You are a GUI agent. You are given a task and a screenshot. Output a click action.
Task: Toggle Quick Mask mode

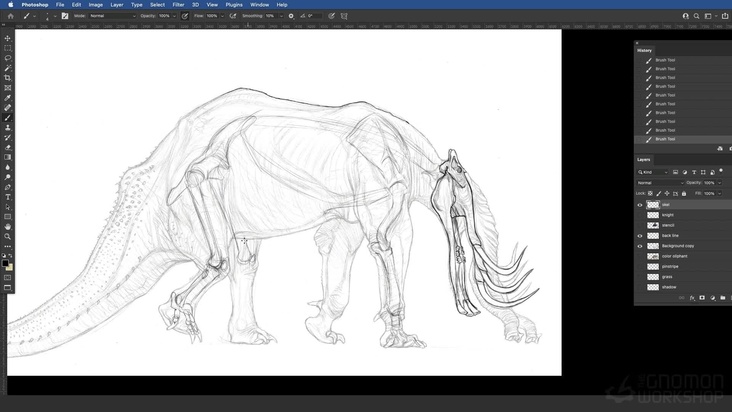[x=7, y=278]
